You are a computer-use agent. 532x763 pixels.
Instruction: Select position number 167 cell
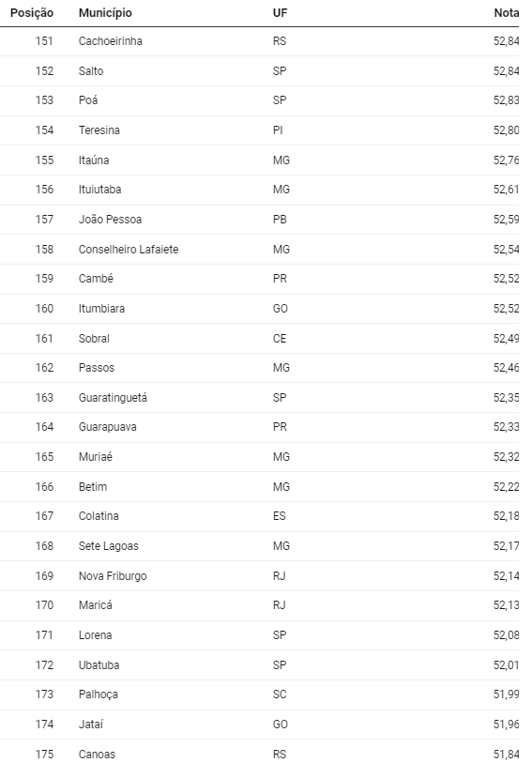click(x=44, y=516)
